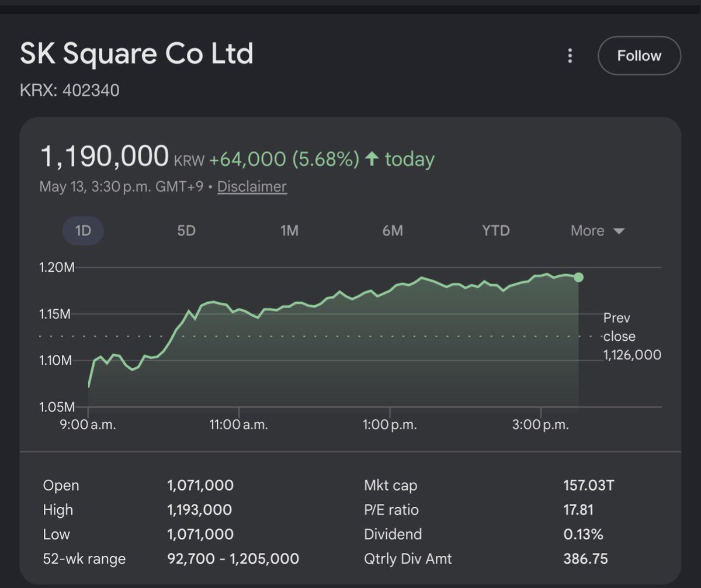The height and width of the screenshot is (588, 701).
Task: Click the 11:00 a.m. x-axis label
Action: (x=238, y=425)
